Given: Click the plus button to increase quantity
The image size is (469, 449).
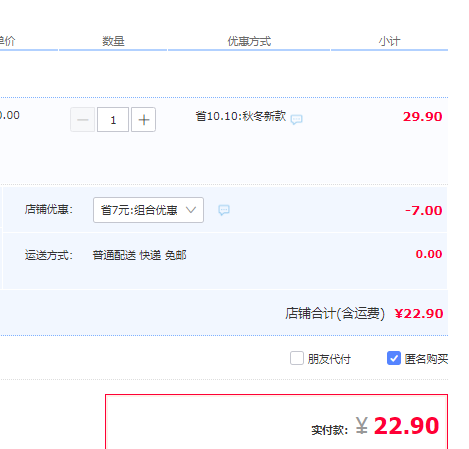Looking at the screenshot, I should (143, 120).
